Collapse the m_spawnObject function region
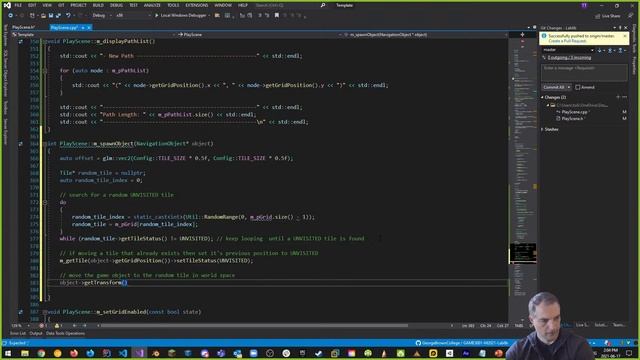Viewport: 640px width, 360px height. [44, 144]
